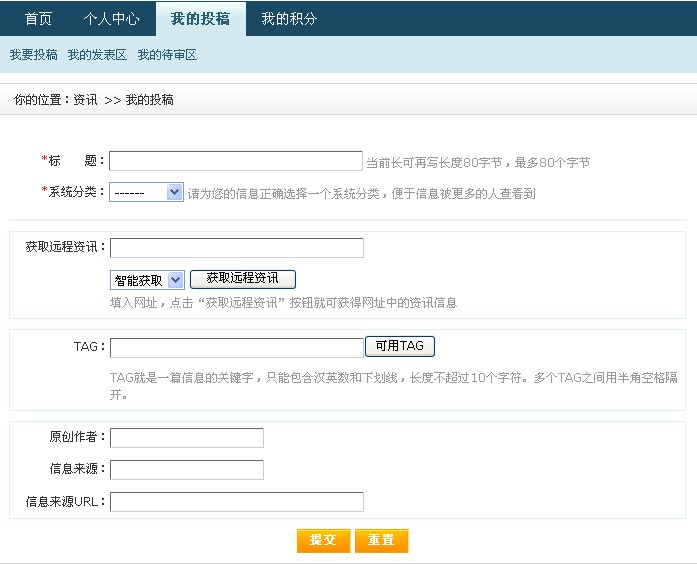697x565 pixels.
Task: Click the 系统分类 hint text
Action: click(361, 193)
